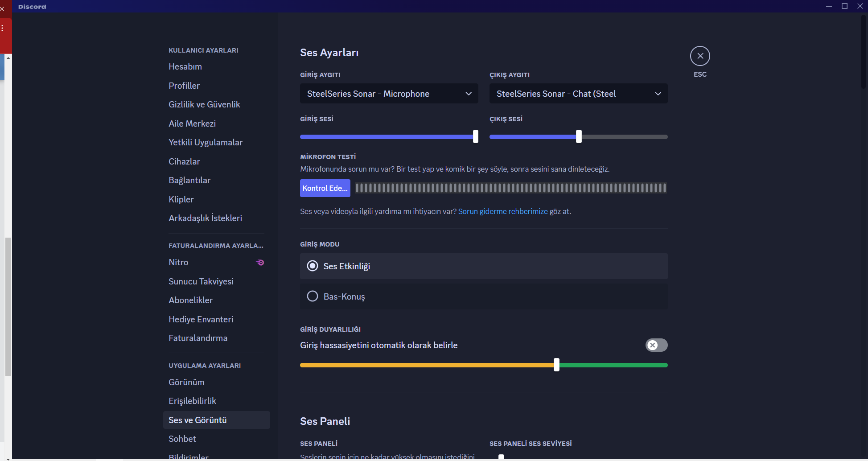The width and height of the screenshot is (868, 461).
Task: Toggle automatic input sensitivity switch
Action: tap(656, 345)
